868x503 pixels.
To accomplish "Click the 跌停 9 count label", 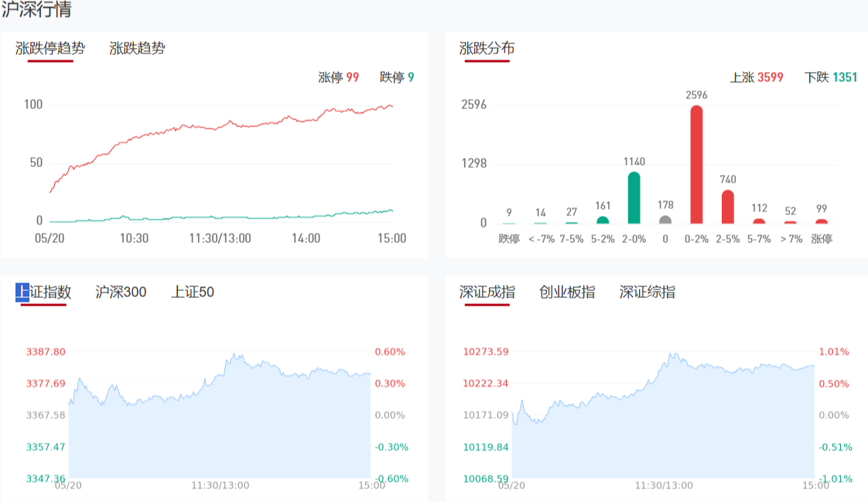I will click(397, 77).
